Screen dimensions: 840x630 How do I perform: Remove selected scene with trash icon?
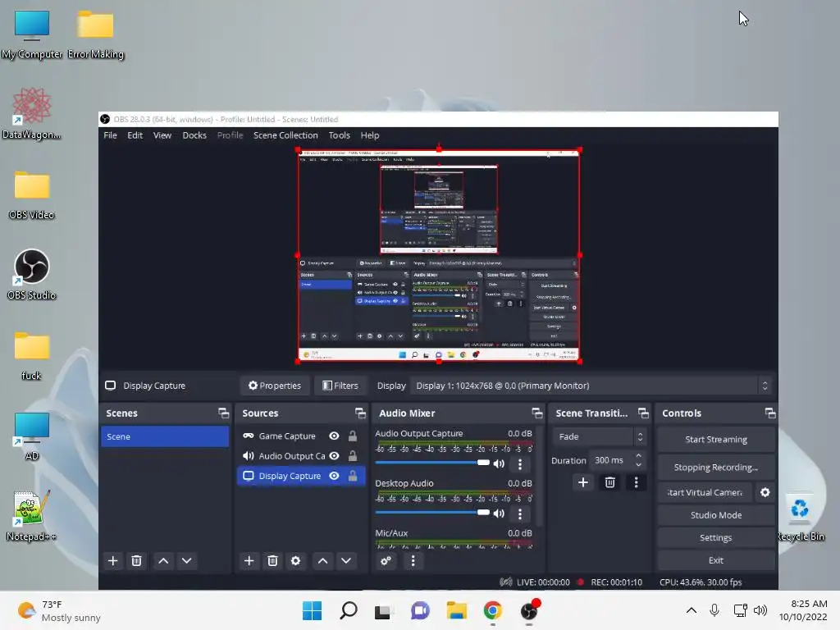(137, 561)
